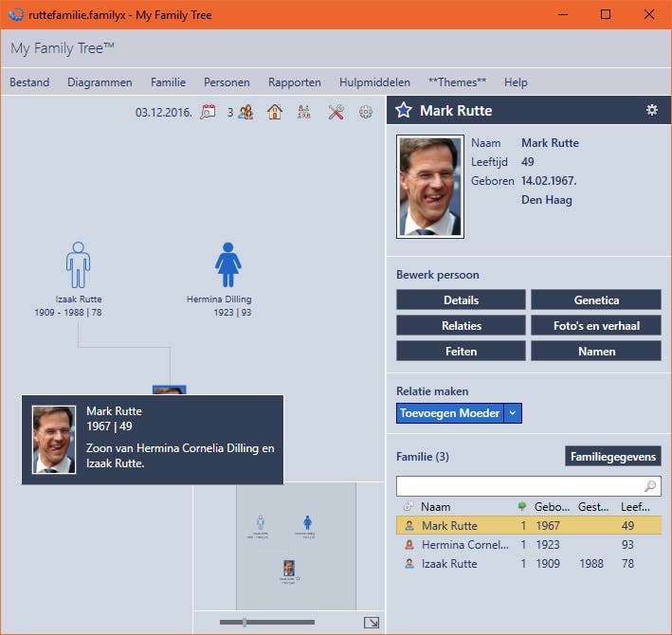Select the Hermina Cornel... row in list
Image resolution: width=672 pixels, height=635 pixels.
[529, 545]
